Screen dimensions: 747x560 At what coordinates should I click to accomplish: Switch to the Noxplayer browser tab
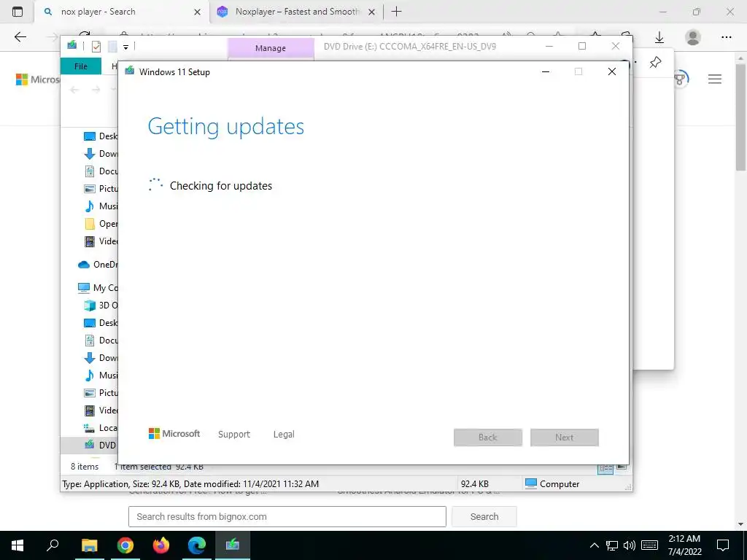pos(298,12)
